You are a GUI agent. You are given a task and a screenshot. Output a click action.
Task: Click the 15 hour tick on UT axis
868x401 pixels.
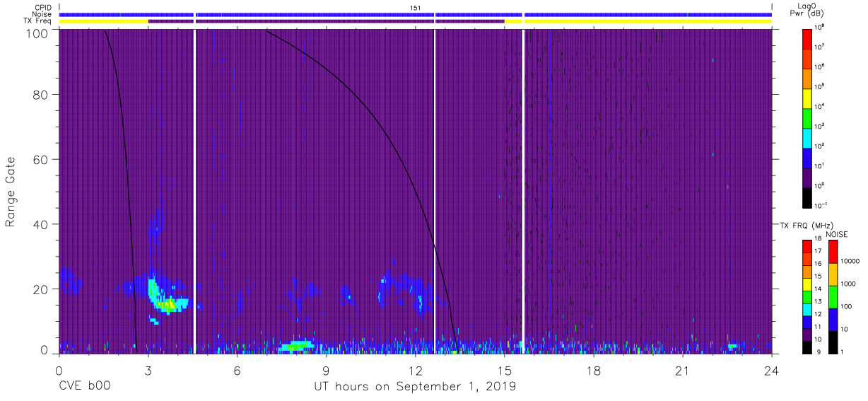[x=505, y=369]
